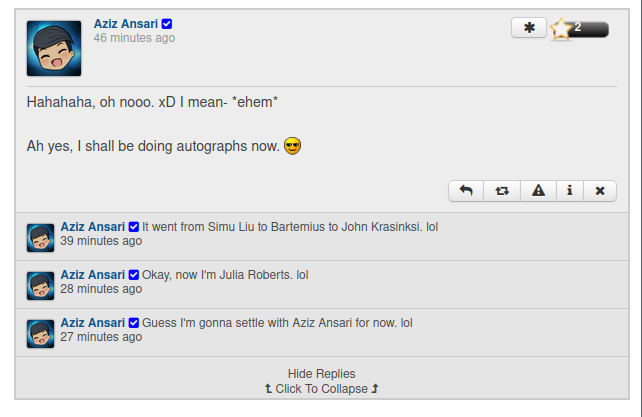
Task: Click the Click To Collapse label
Action: (x=321, y=389)
